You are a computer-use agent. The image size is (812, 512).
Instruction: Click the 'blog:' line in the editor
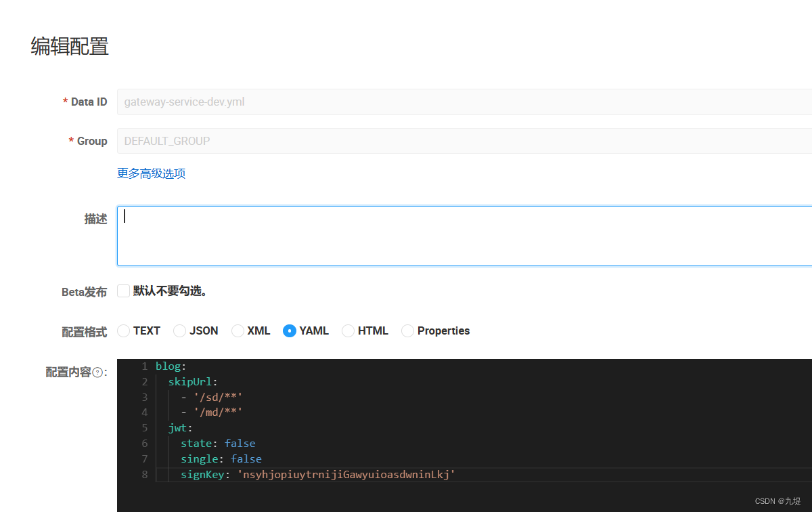pos(171,366)
